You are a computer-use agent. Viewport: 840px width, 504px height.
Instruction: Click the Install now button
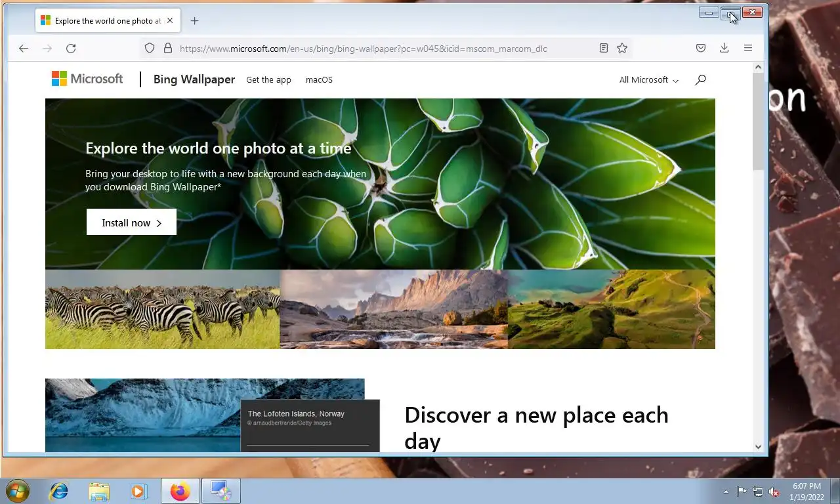pos(131,222)
